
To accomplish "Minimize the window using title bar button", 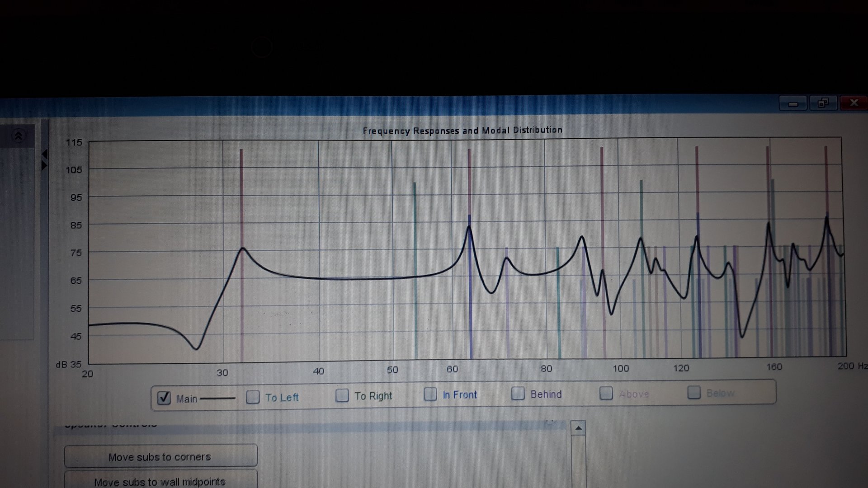I will click(x=793, y=104).
